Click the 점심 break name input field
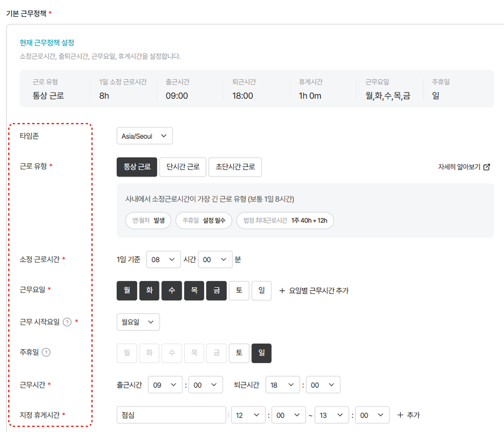Viewport: 504px width, 432px height. [x=171, y=415]
